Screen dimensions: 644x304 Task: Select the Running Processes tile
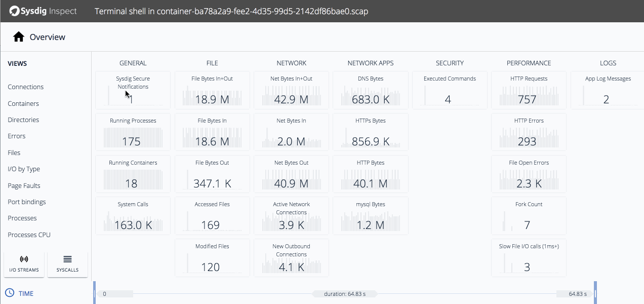point(133,132)
